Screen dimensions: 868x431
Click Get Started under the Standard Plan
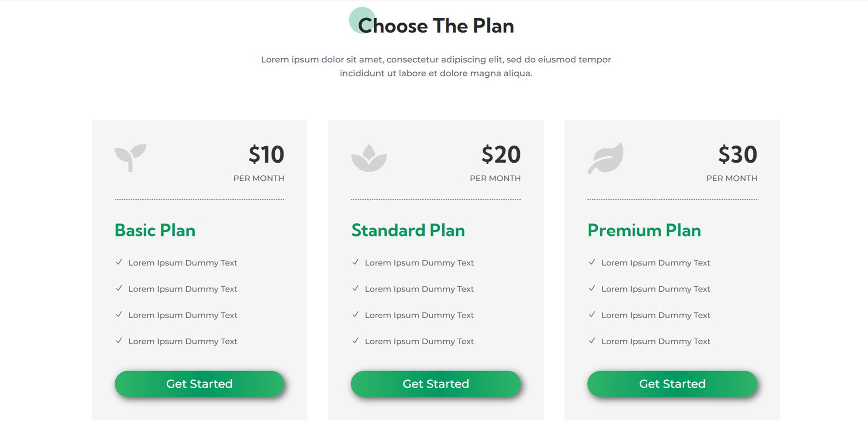point(435,384)
